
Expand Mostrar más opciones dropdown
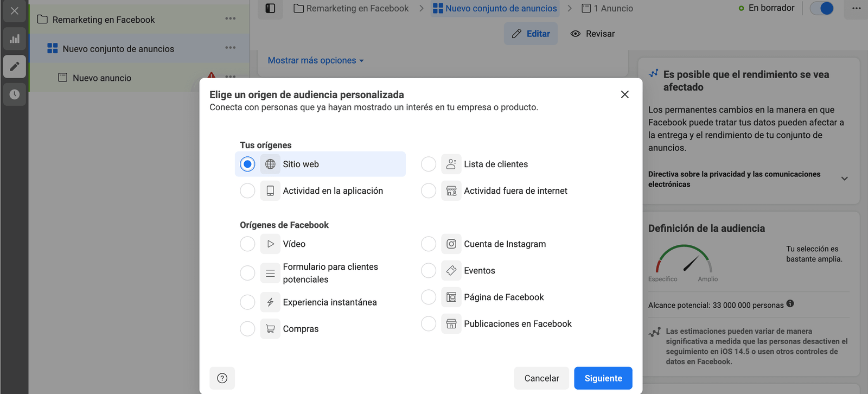pyautogui.click(x=316, y=60)
